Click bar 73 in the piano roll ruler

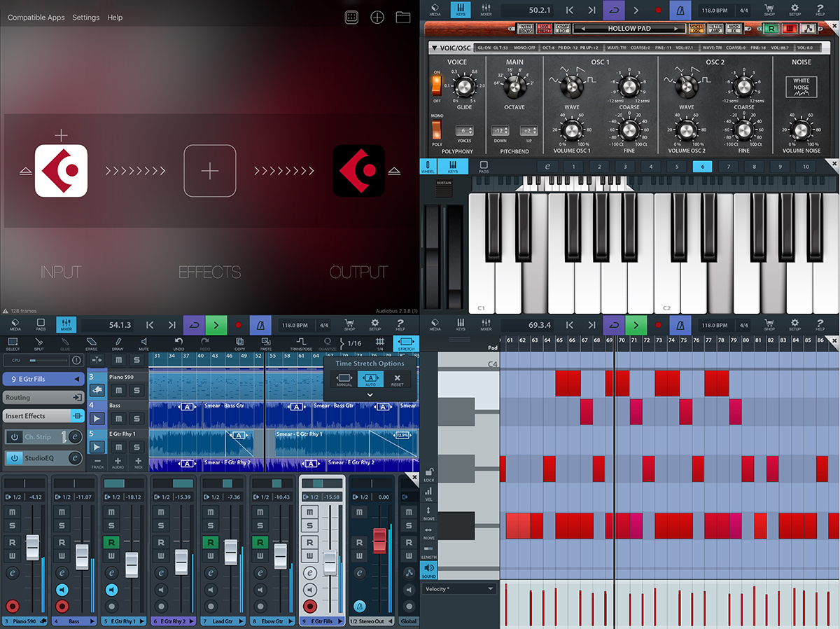tap(658, 340)
